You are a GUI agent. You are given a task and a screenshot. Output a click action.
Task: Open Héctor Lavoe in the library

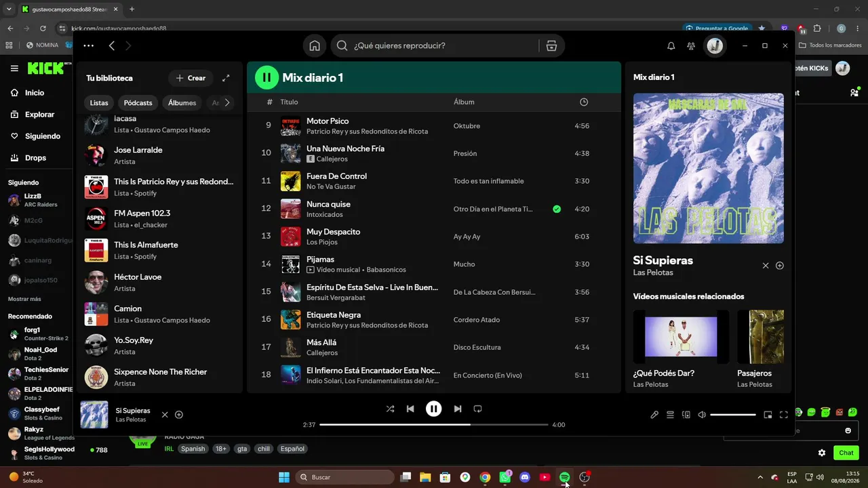[159, 282]
